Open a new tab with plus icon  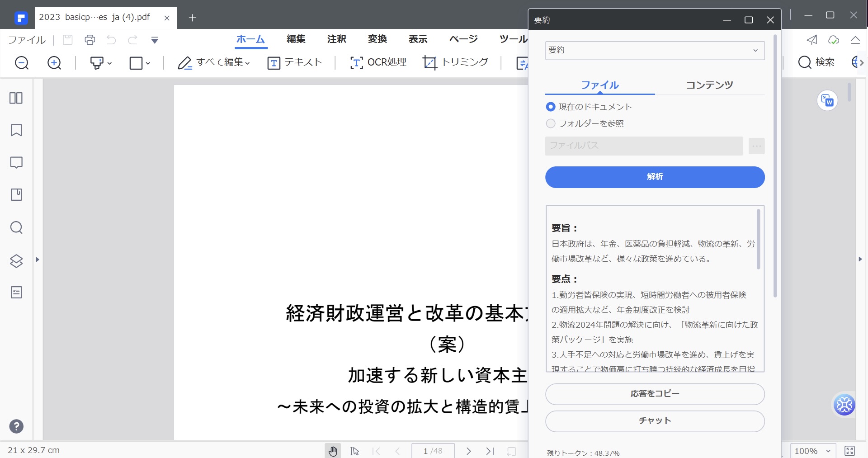[x=193, y=18]
